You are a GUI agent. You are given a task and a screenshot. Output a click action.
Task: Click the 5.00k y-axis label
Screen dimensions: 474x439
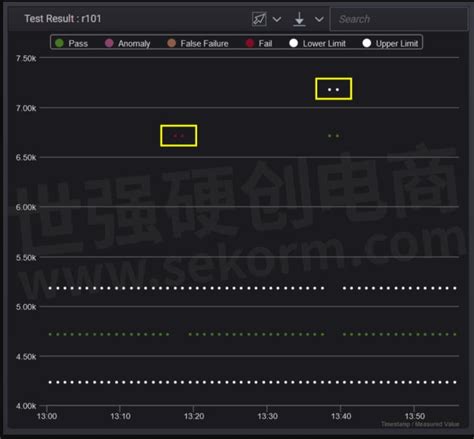[x=26, y=307]
